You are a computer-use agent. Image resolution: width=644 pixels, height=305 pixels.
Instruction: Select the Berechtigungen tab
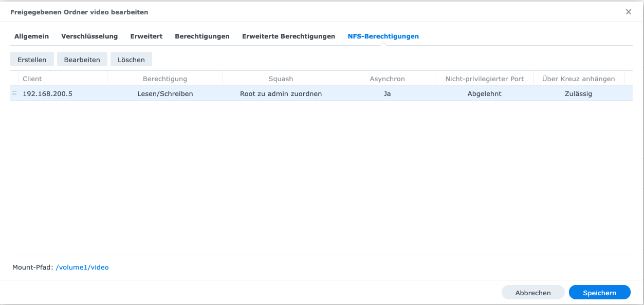(202, 36)
